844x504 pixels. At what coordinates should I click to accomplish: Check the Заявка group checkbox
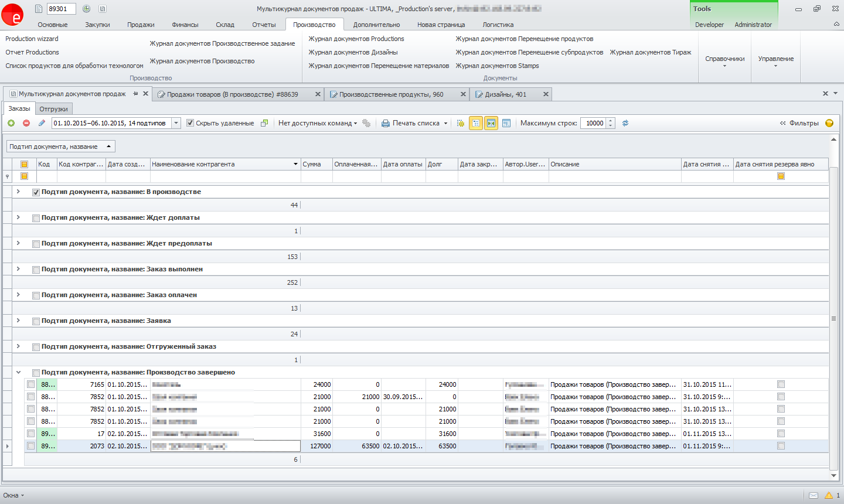[x=36, y=321]
